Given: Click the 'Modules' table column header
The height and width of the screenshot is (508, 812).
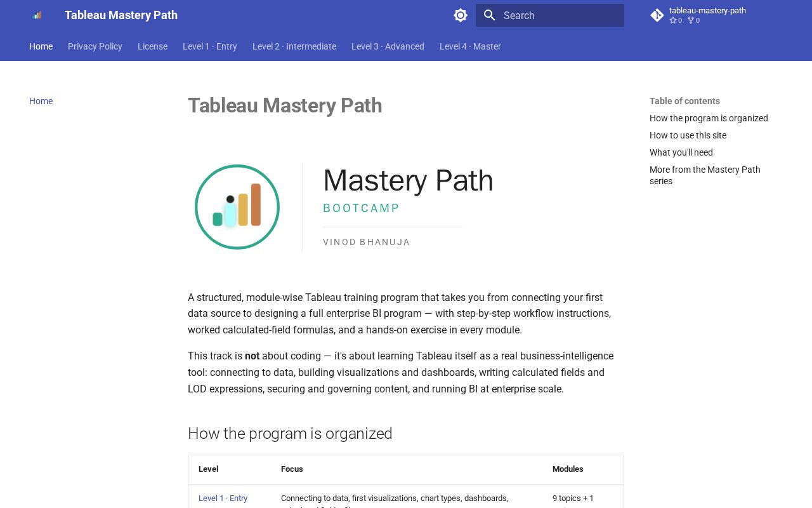Looking at the screenshot, I should (x=568, y=469).
